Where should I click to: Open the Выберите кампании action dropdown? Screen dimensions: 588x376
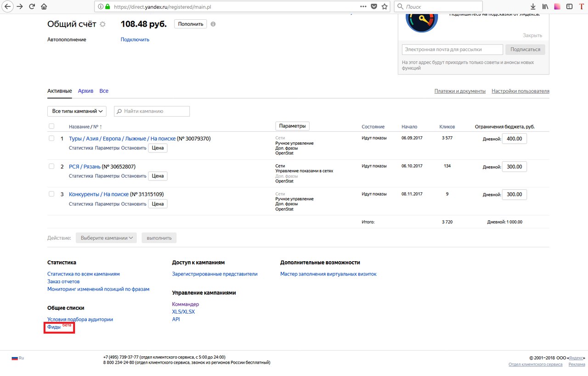coord(106,238)
